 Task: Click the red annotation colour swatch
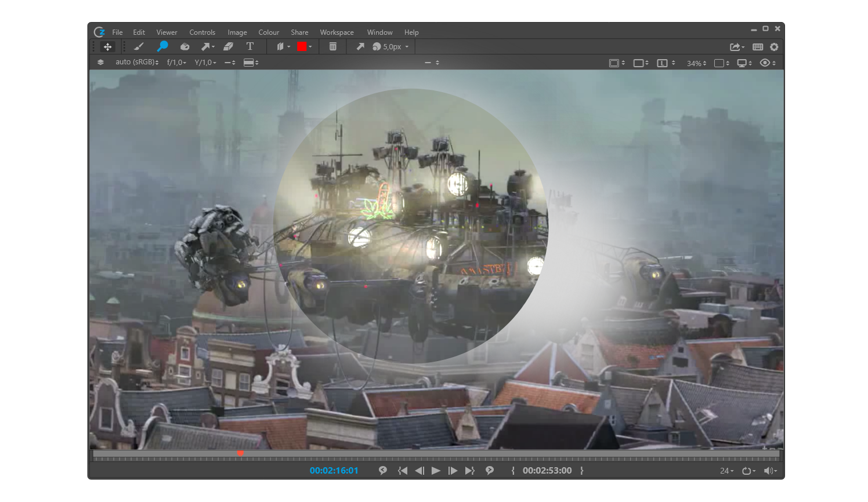click(x=302, y=46)
